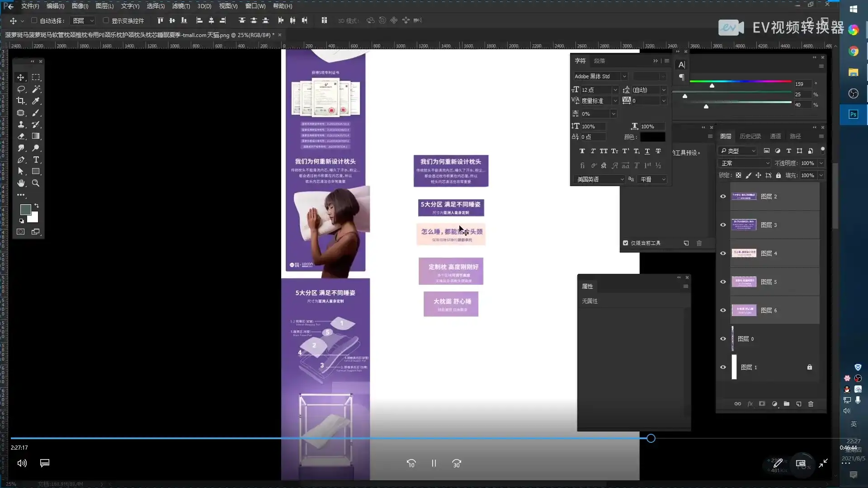
Task: Click the foreground color swatch
Action: pyautogui.click(x=25, y=209)
